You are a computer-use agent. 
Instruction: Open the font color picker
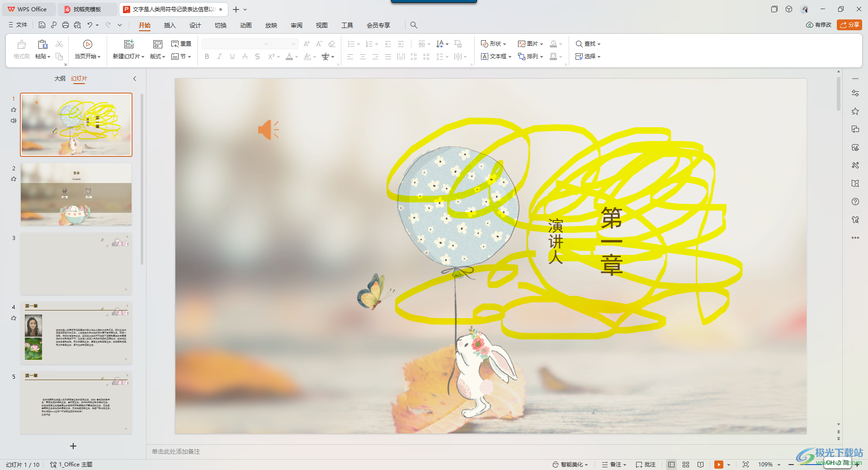click(x=289, y=56)
